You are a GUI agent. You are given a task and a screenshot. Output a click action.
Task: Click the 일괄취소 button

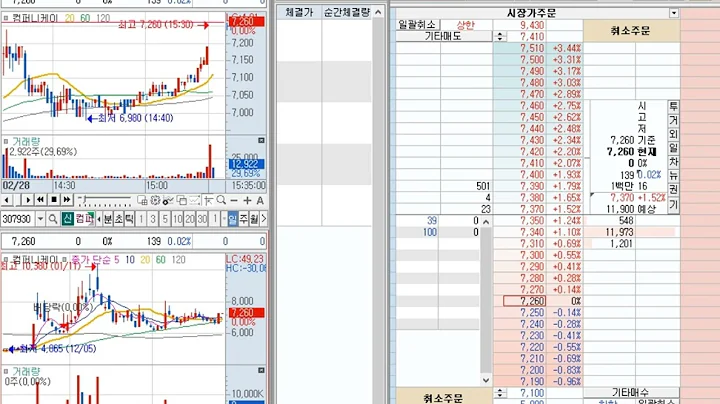coord(418,25)
